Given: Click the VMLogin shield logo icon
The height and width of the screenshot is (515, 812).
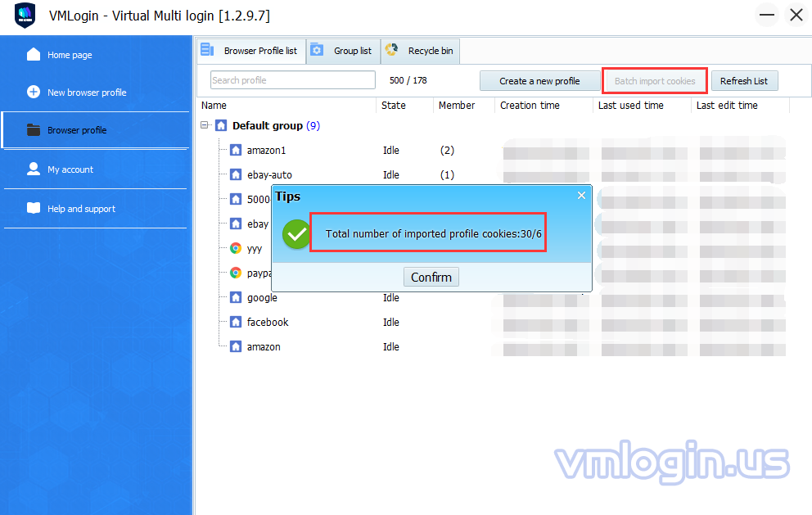Looking at the screenshot, I should coord(25,16).
